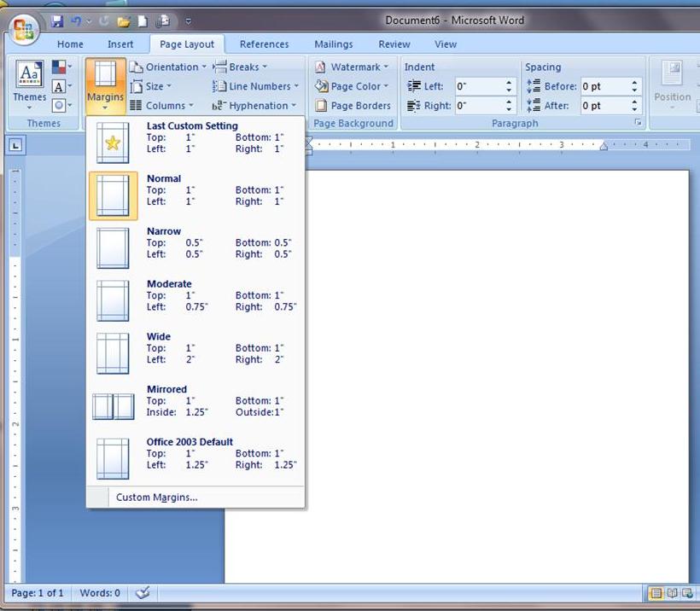Open the Theme Effects dropdown
The height and width of the screenshot is (611, 700).
coord(62,105)
